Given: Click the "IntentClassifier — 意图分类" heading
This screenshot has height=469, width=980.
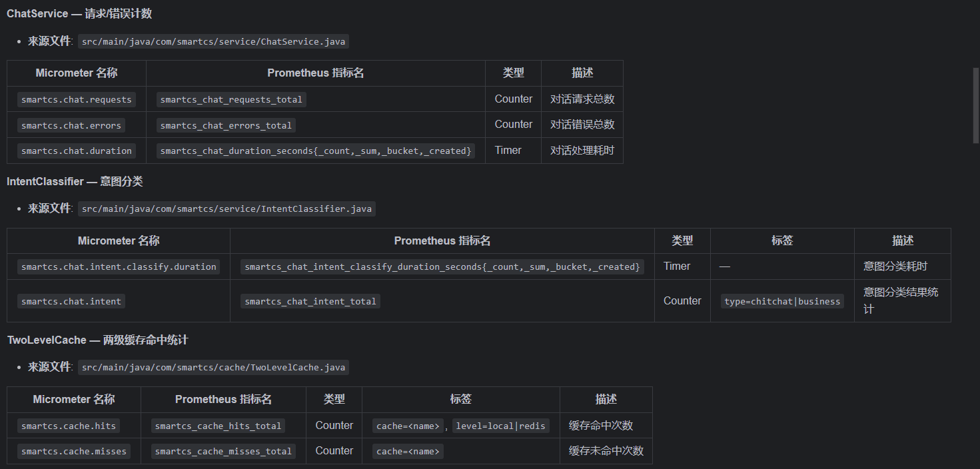Looking at the screenshot, I should [75, 181].
